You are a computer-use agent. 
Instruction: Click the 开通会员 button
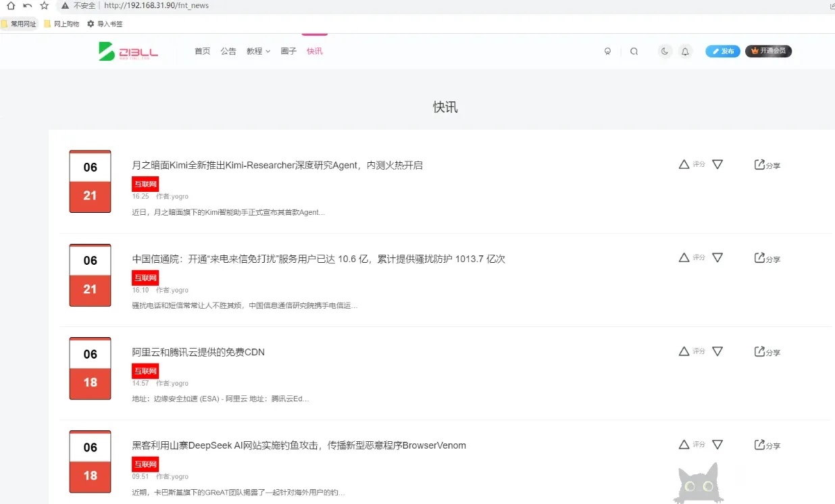[x=768, y=51]
